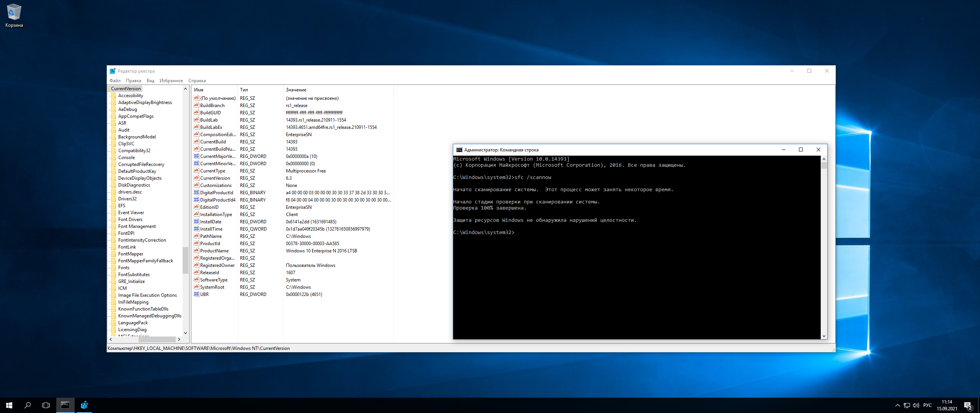Click the CurrentMajorVersionNumber DWORD icon
This screenshot has height=413, width=980.
click(x=196, y=156)
